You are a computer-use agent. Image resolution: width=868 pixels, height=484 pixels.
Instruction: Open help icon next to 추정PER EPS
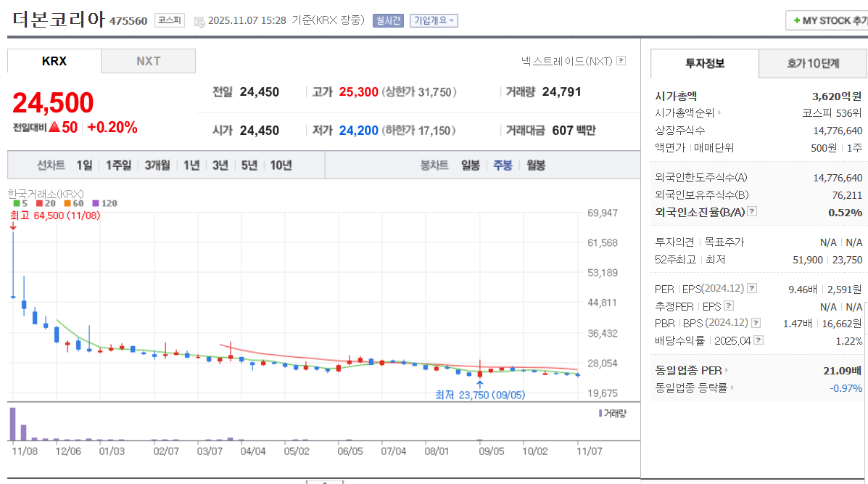(x=729, y=305)
